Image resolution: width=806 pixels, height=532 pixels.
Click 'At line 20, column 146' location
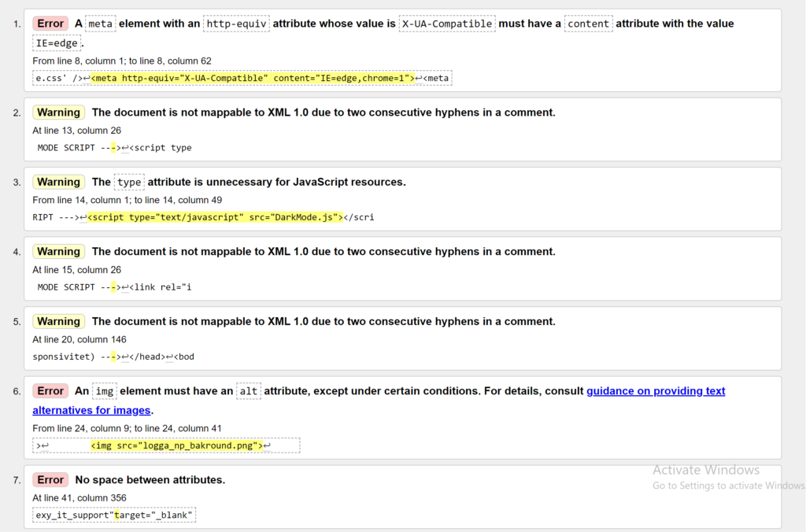tap(79, 340)
